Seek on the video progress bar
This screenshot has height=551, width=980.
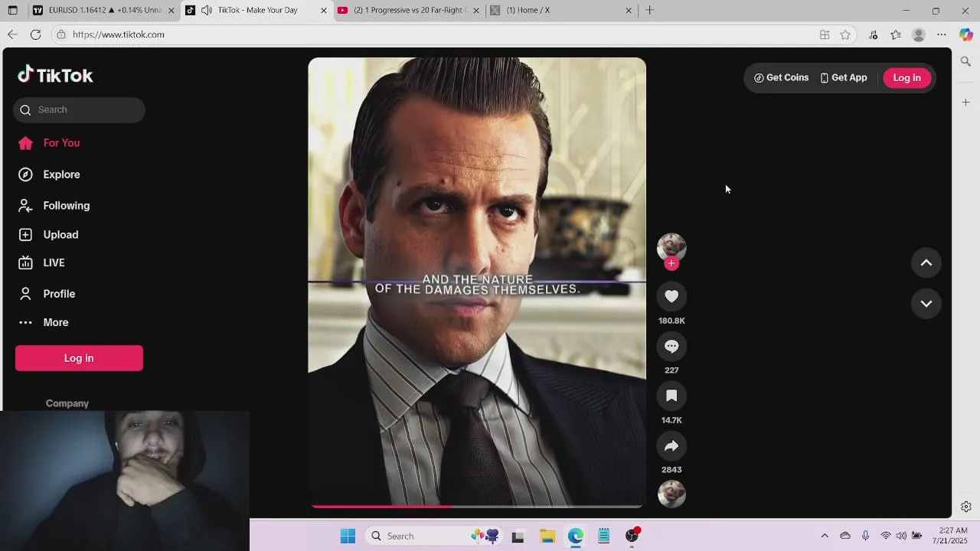click(x=477, y=506)
